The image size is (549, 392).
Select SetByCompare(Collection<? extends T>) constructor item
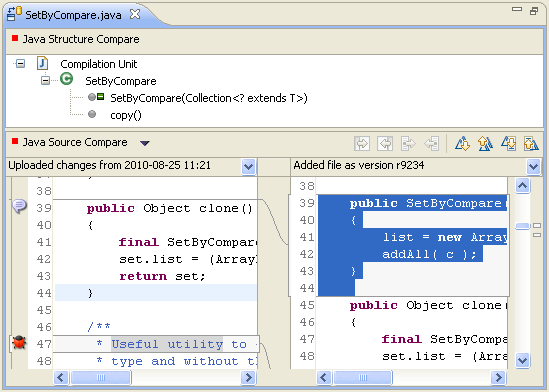click(209, 98)
